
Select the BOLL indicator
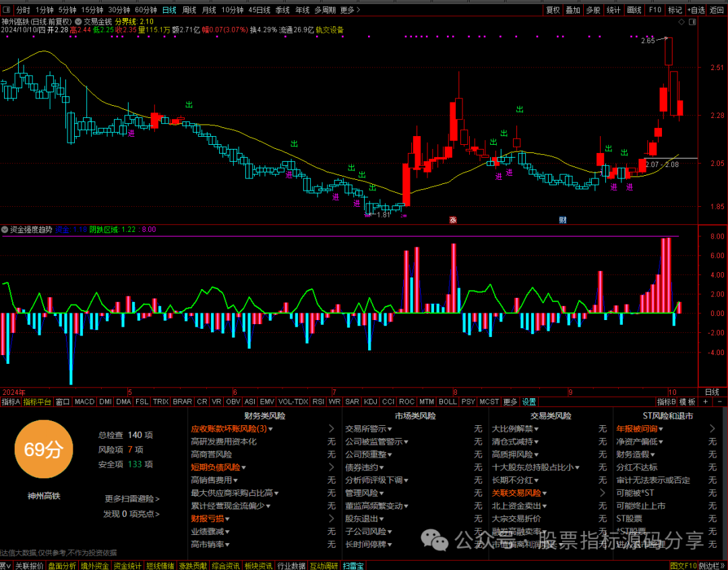pyautogui.click(x=448, y=402)
